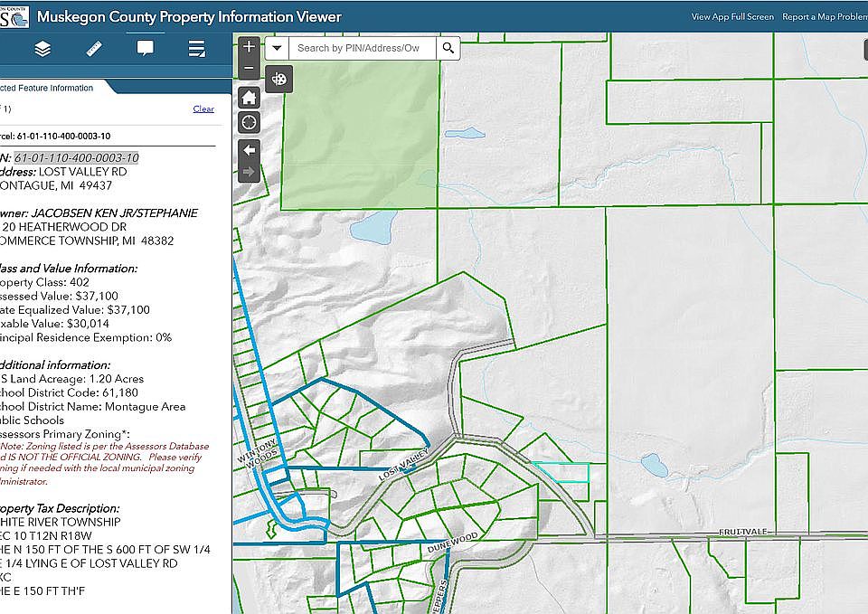This screenshot has height=614, width=868.
Task: Click Taxable Value $30,014 text
Action: click(x=54, y=324)
